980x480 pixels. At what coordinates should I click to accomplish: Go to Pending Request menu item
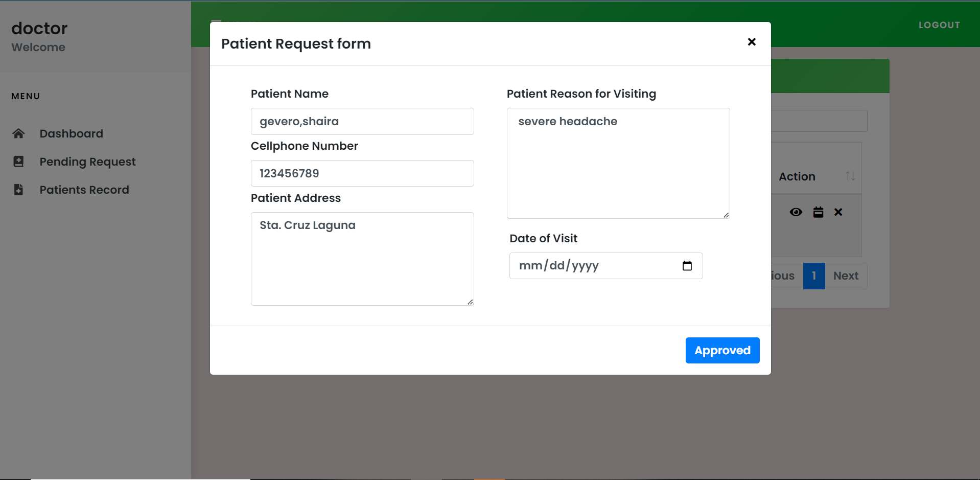87,162
